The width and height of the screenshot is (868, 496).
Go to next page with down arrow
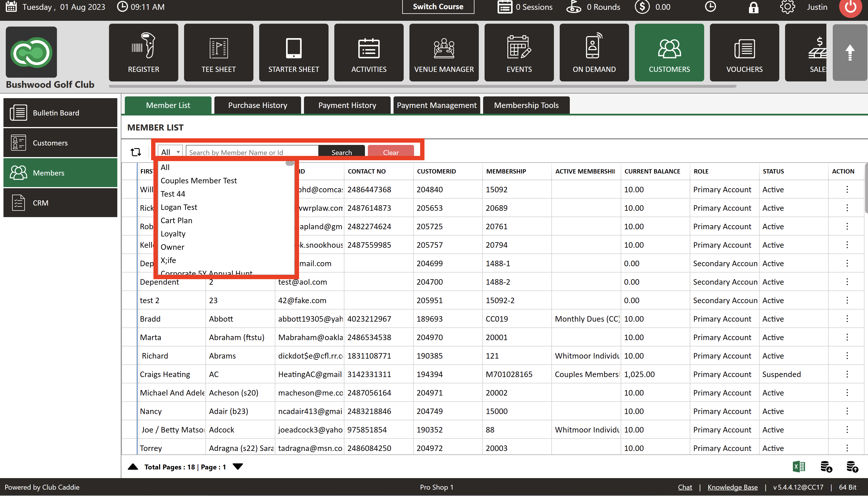point(238,466)
